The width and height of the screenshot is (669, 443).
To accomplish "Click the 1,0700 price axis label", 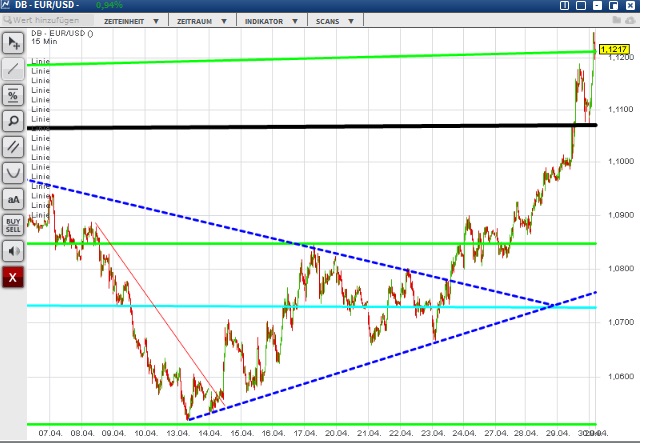I will (621, 322).
